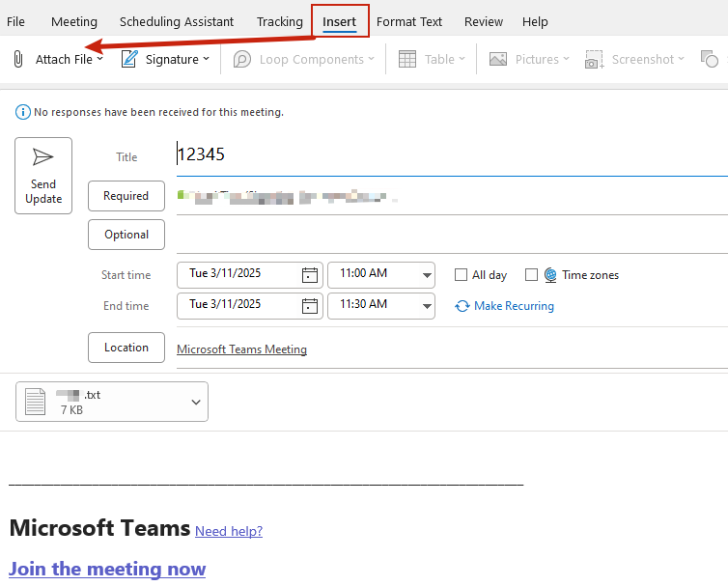Click the Shapes icon in the ribbon

pos(709,59)
